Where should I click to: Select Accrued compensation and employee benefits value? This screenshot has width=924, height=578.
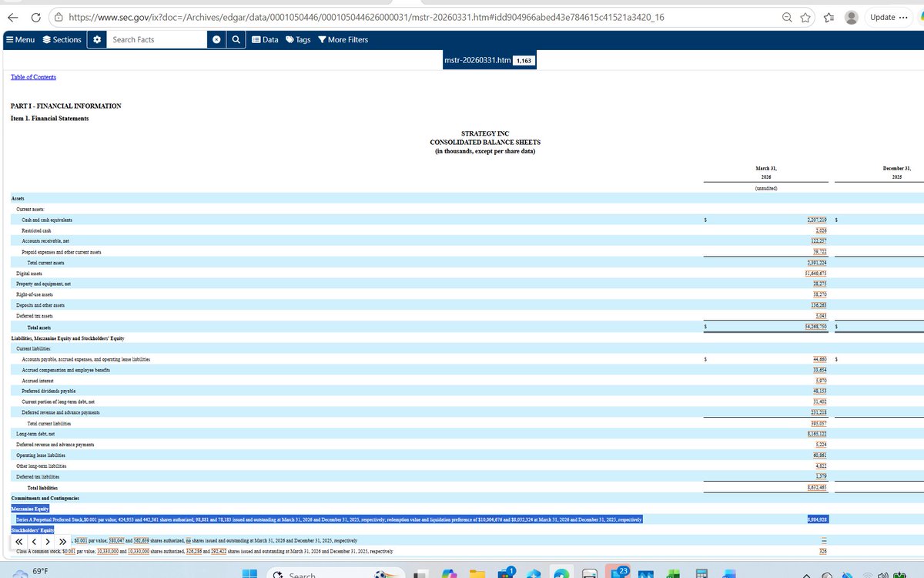point(819,370)
